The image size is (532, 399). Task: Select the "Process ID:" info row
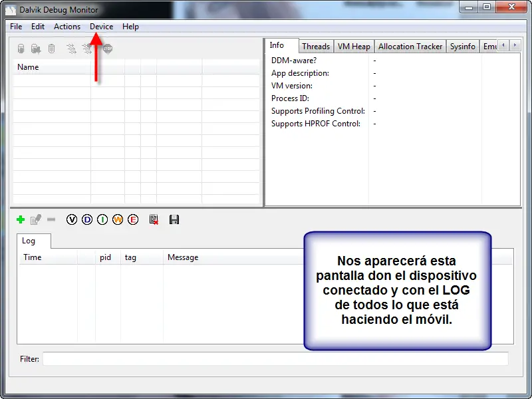pyautogui.click(x=392, y=98)
